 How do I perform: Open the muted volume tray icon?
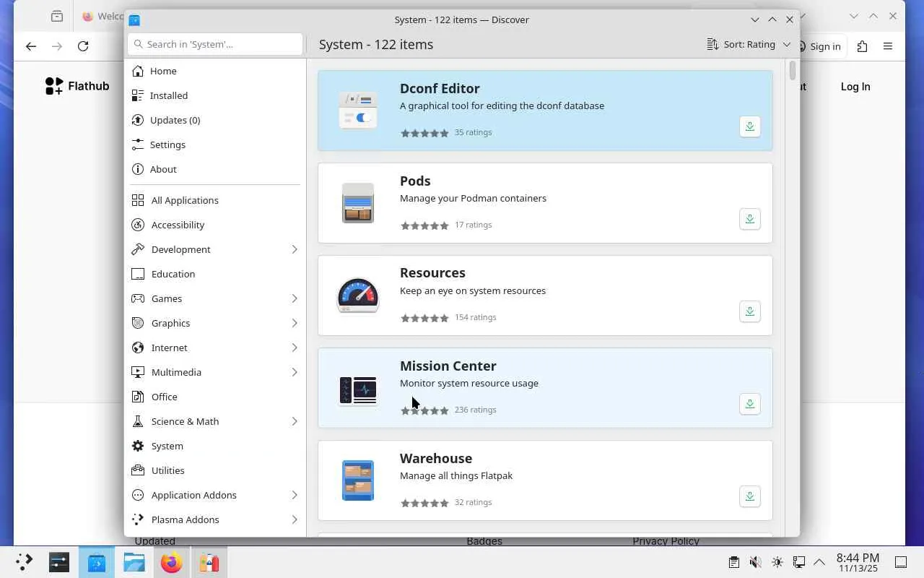click(755, 562)
